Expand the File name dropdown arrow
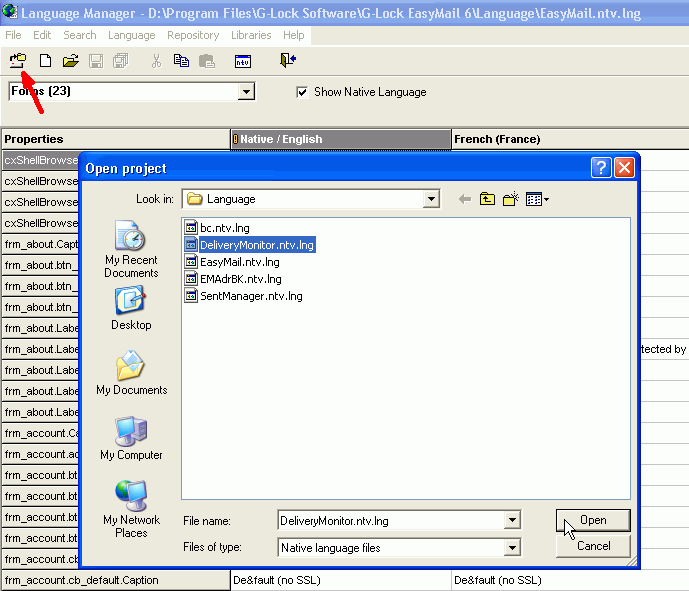Screen dimensions: 689x591 pos(512,521)
